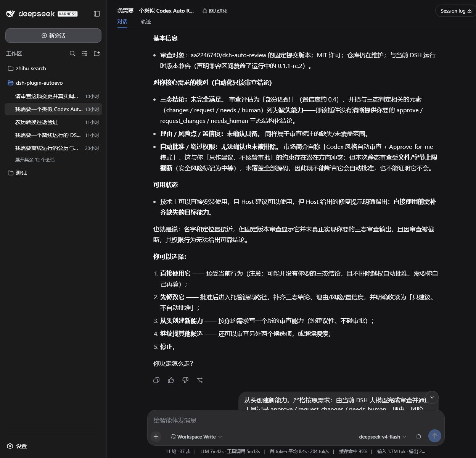Screen dimensions: 476x458
Task: Click status text 11 轮 · 37 步
Action: click(178, 451)
